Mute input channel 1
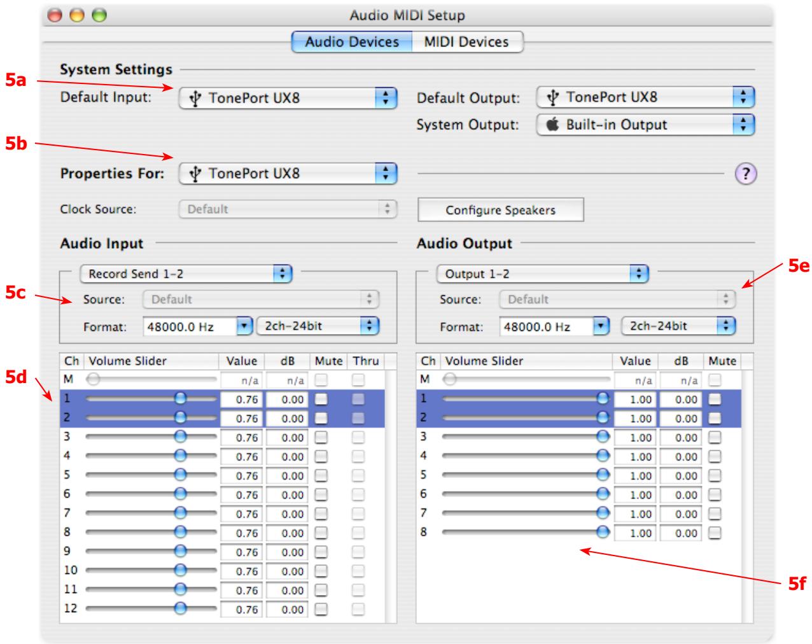The image size is (812, 644). coord(321,400)
